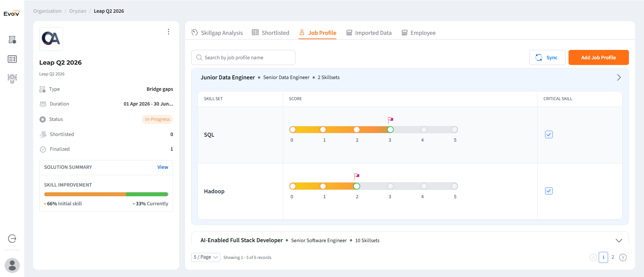Open the 5 / Page size dropdown

206,257
